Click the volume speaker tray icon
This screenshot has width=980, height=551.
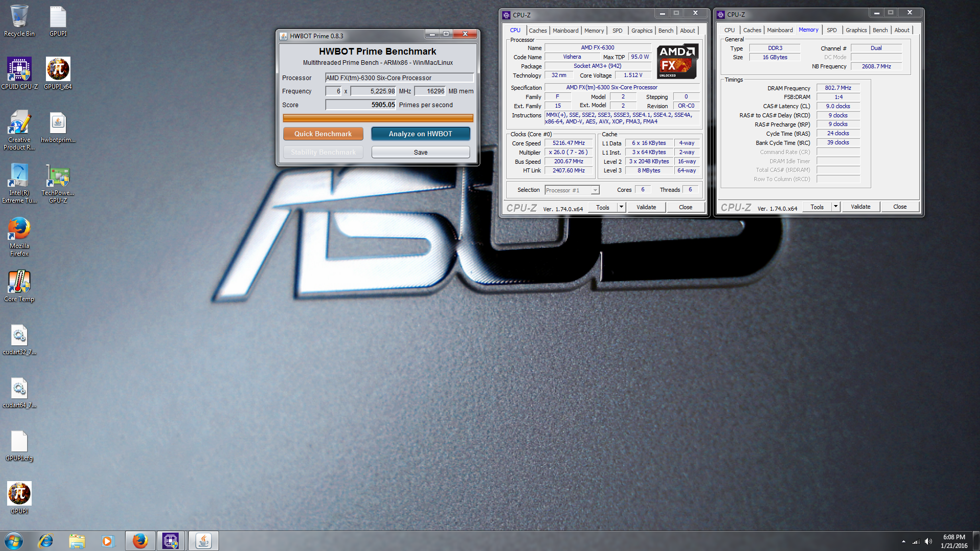[928, 541]
